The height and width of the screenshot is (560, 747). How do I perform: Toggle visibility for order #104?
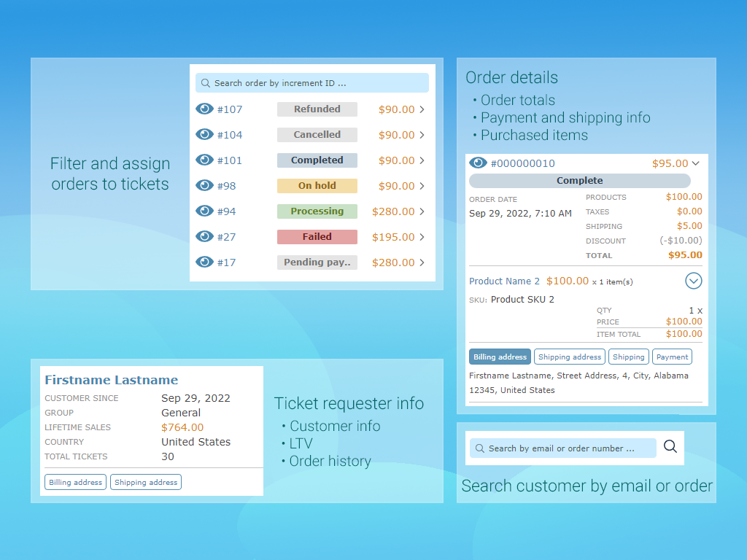coord(205,134)
